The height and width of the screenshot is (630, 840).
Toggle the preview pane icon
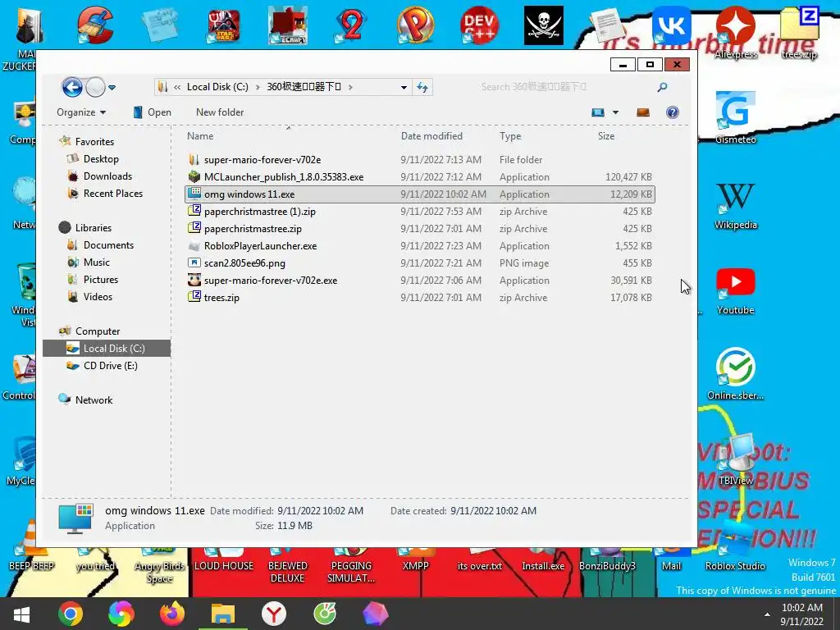(643, 112)
